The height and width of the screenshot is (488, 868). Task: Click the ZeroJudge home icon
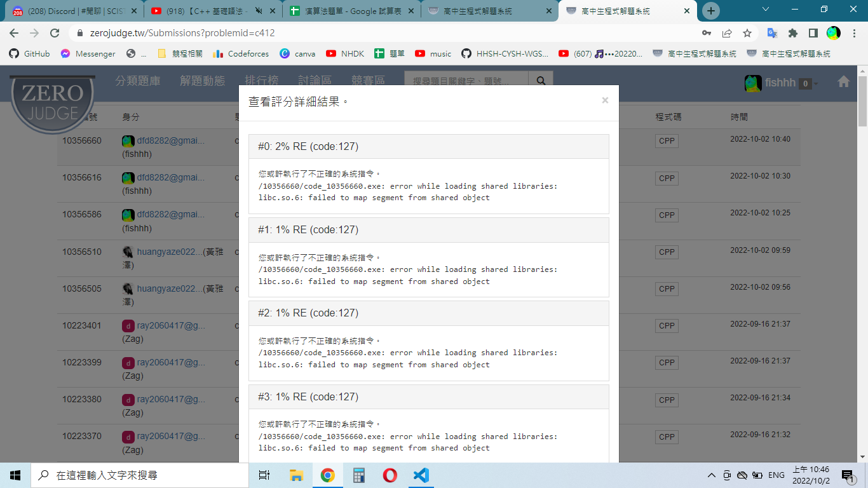click(x=843, y=81)
